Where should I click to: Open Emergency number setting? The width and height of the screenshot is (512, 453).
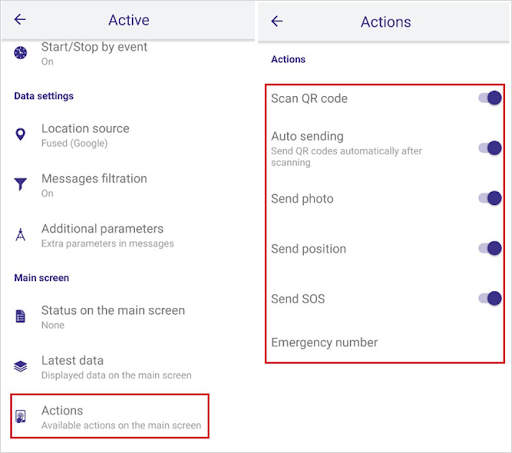[385, 342]
